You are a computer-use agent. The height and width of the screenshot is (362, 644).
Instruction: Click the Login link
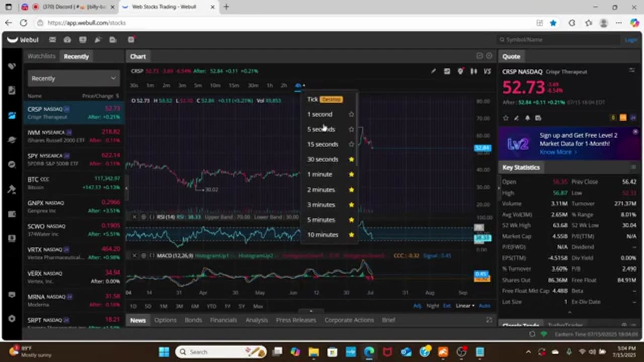(x=631, y=40)
